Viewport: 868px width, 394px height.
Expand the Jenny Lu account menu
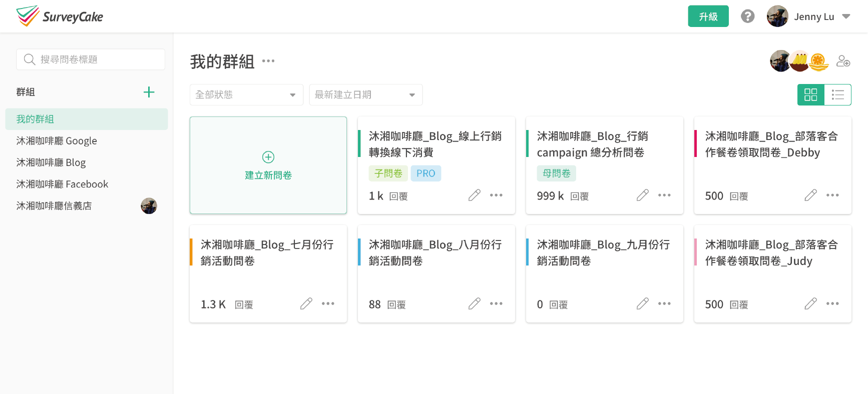click(x=845, y=16)
